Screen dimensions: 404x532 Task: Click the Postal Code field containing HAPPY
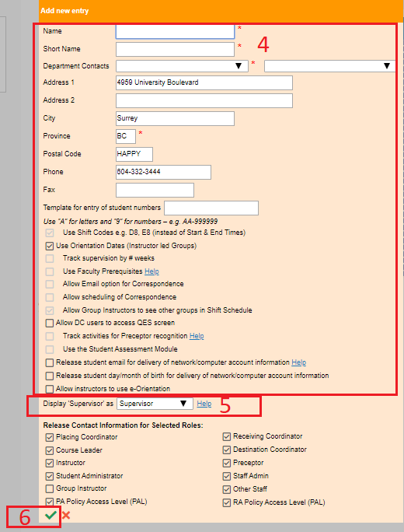(134, 154)
